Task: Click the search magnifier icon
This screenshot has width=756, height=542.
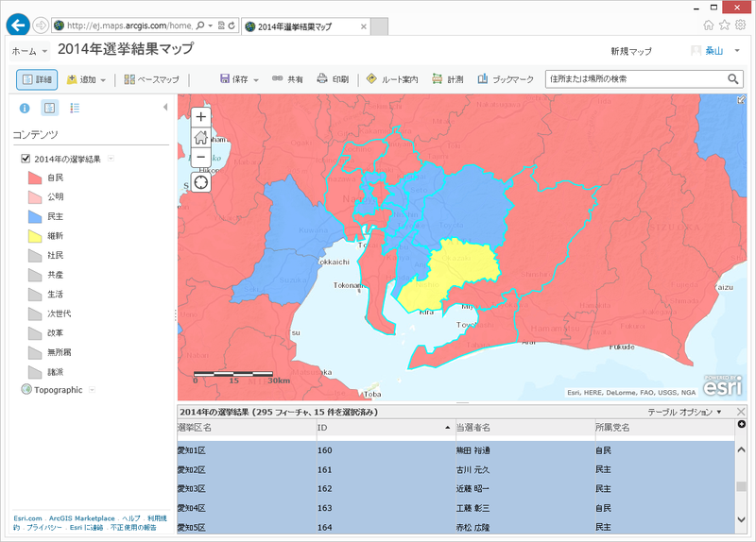Action: (733, 79)
